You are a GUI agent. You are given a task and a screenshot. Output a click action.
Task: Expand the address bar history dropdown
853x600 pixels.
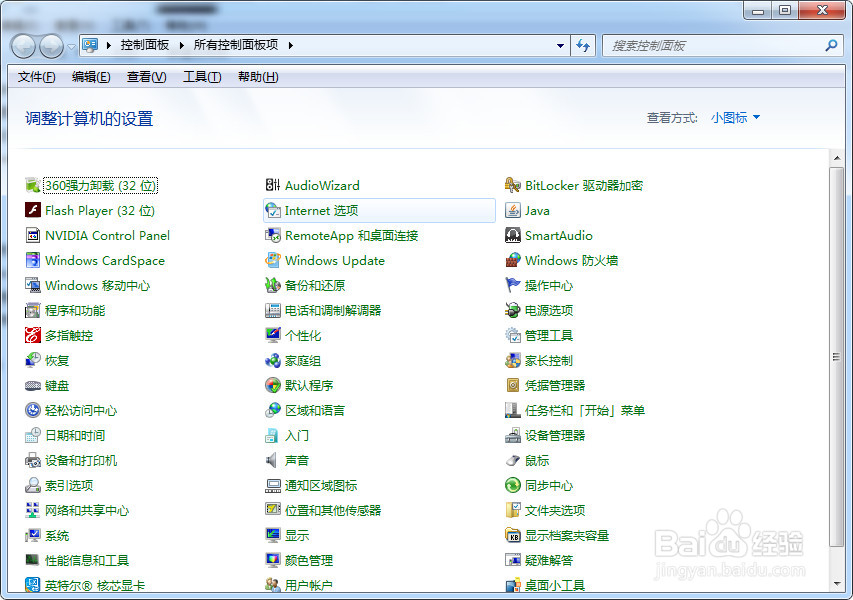560,46
